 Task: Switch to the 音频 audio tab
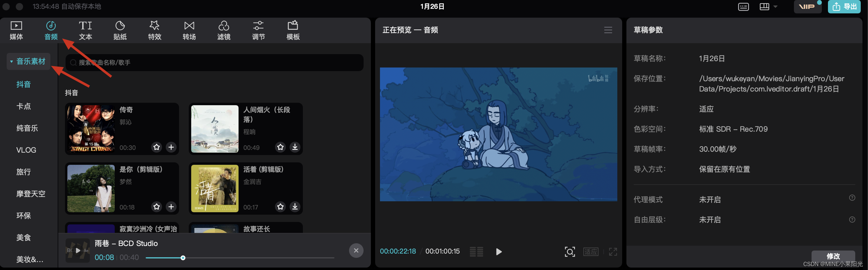click(x=51, y=30)
